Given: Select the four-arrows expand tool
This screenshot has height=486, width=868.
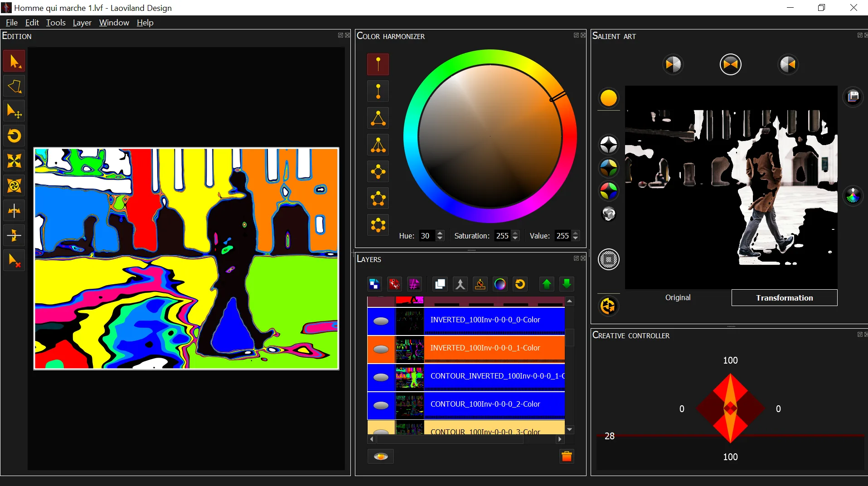Looking at the screenshot, I should [14, 160].
